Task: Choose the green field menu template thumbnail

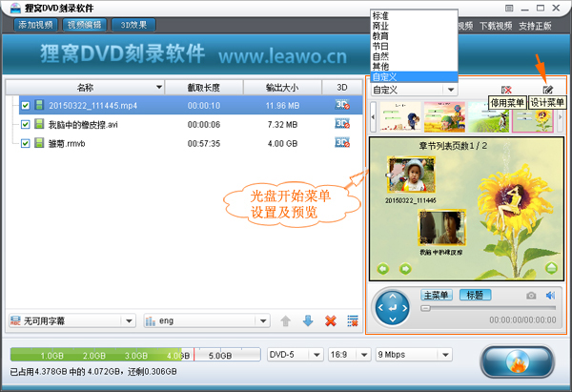Action: [488, 116]
